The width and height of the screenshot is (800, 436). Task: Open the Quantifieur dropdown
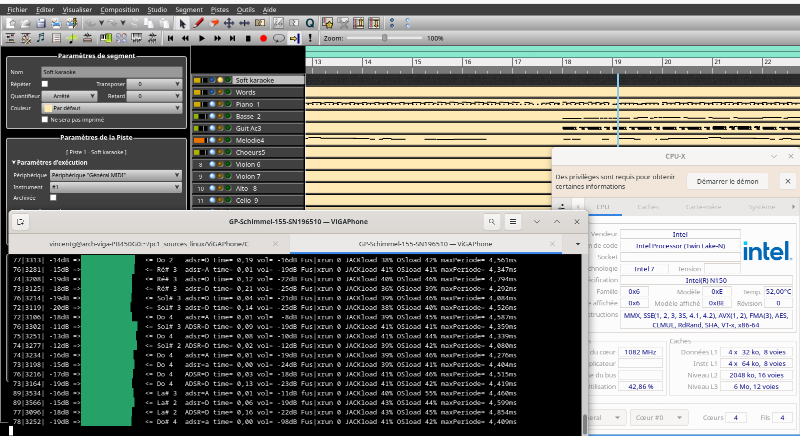[67, 96]
